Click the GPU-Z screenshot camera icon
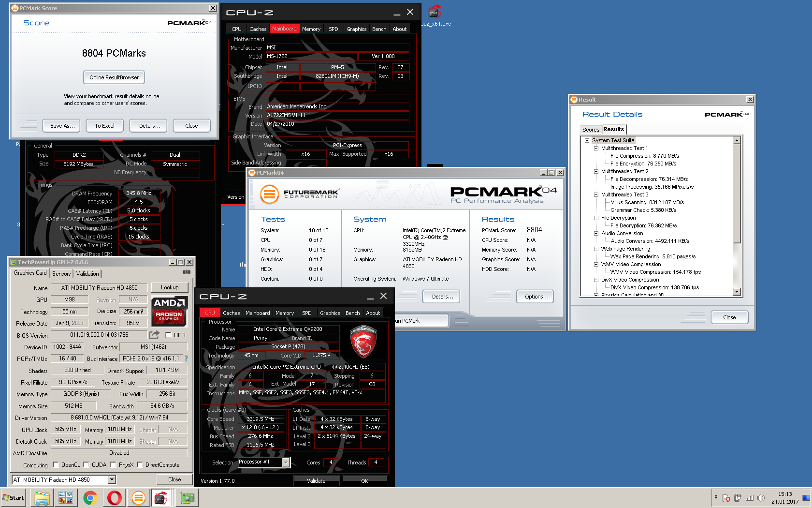Viewport: 812px width, 508px height. (186, 272)
